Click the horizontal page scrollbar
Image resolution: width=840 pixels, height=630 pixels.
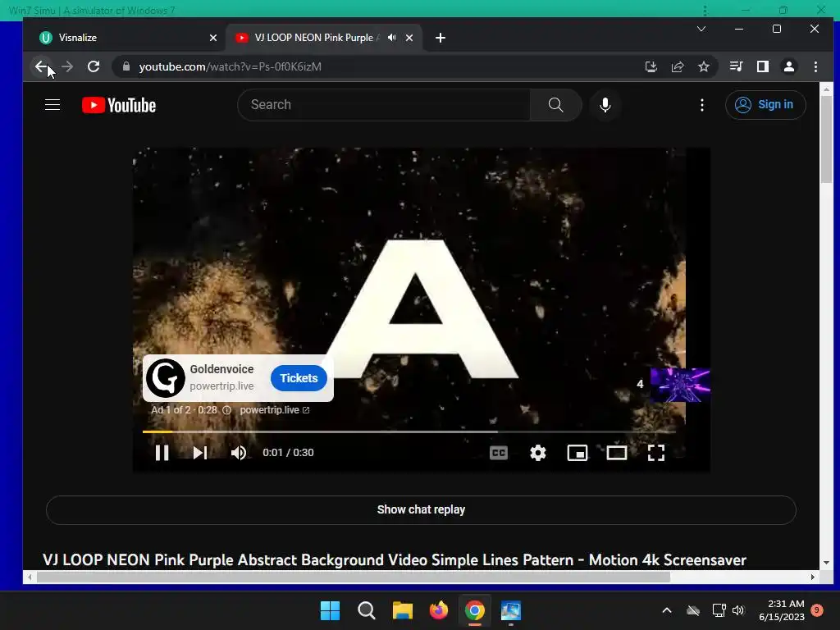354,577
